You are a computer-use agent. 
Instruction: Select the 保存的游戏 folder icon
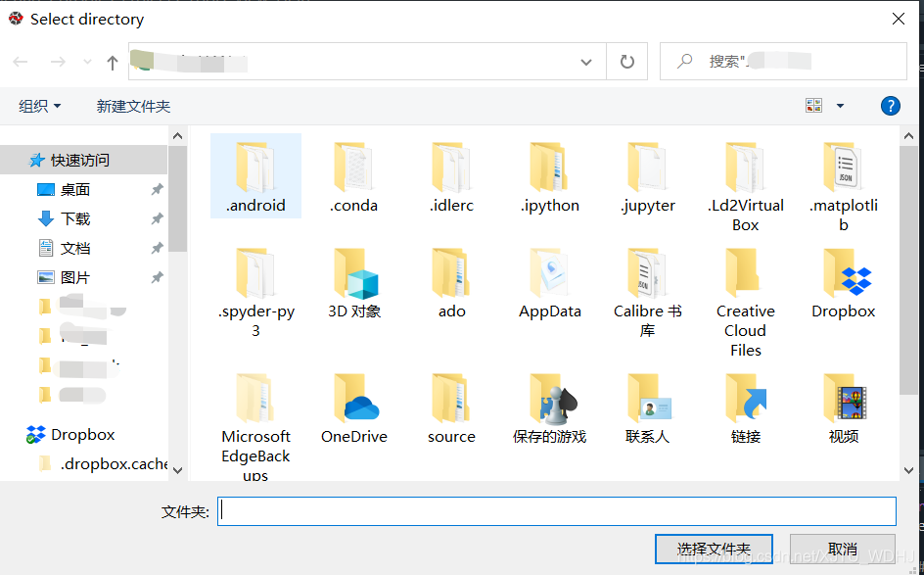pos(549,401)
